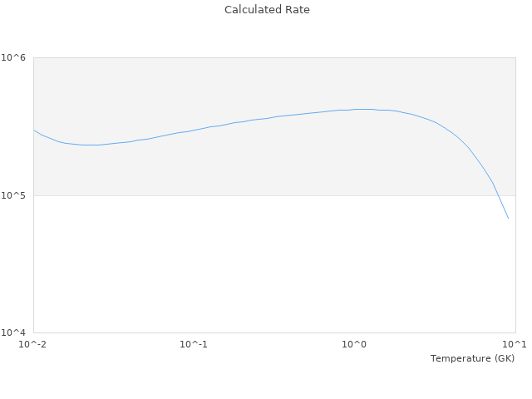The width and height of the screenshot is (532, 399).
Task: Click the "Temperature (GK)" axis title
Action: tap(472, 358)
